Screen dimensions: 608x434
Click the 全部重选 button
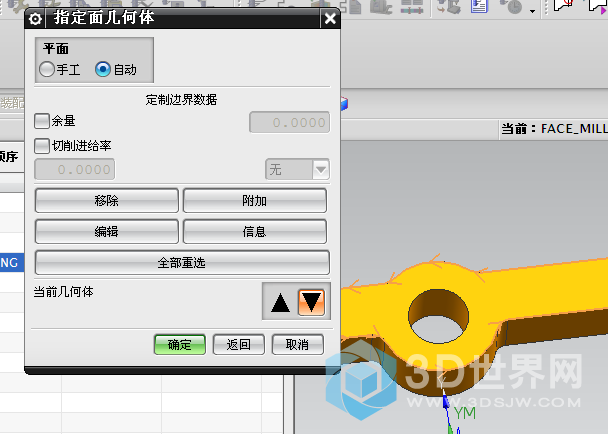(x=182, y=263)
